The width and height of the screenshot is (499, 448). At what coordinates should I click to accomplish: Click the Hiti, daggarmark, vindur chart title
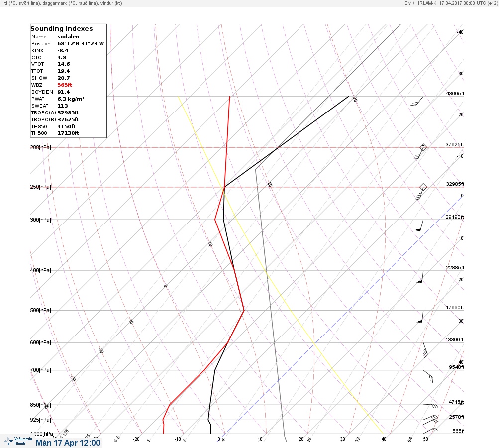coord(61,3)
